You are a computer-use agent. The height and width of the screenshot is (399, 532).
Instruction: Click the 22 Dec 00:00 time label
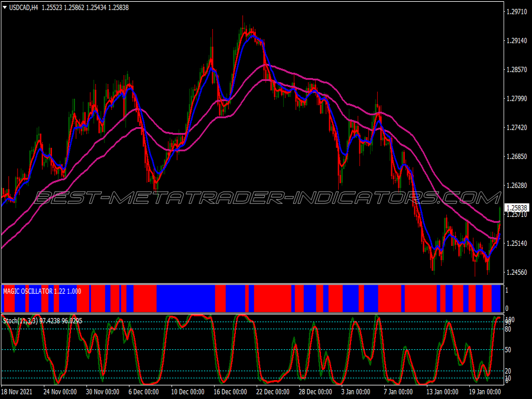click(273, 392)
